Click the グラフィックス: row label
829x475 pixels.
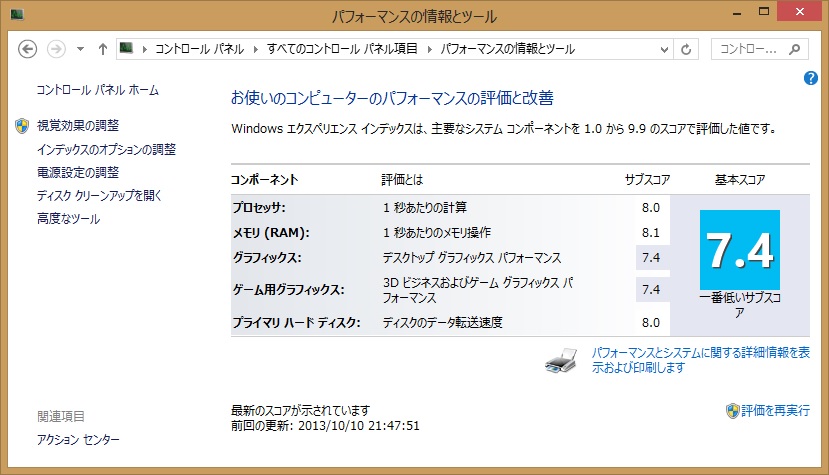point(267,258)
